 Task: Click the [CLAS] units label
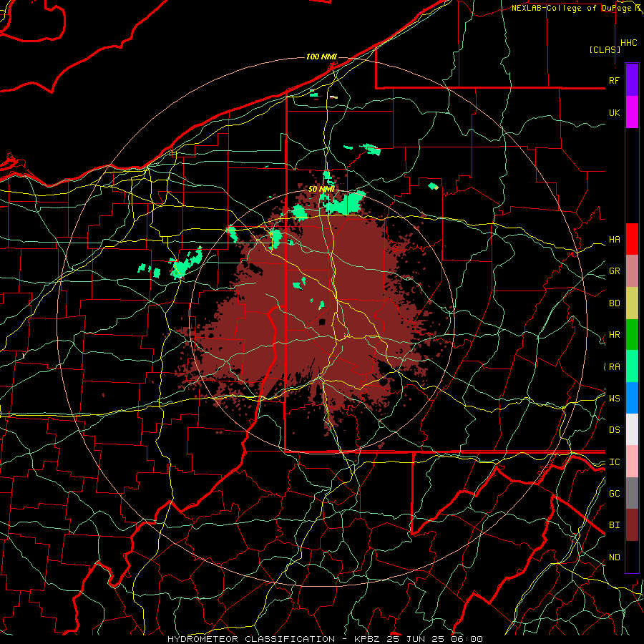pos(605,49)
